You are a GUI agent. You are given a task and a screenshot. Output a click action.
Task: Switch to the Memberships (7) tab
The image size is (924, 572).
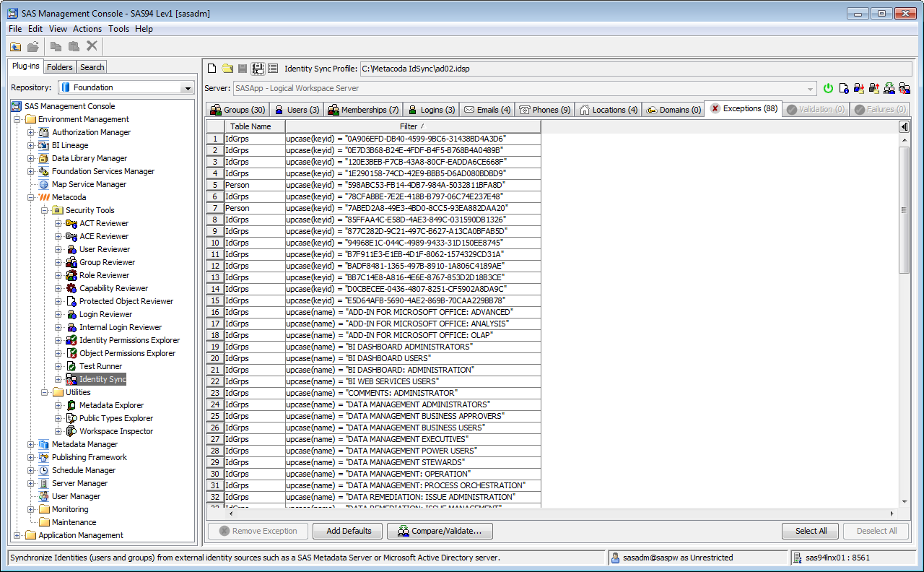(x=363, y=110)
